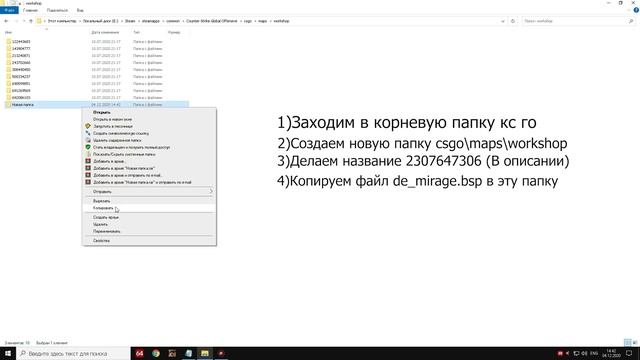This screenshot has height=360, width=640.
Task: Click the WinRAR icon beside 'Добавить в архив и отправить по e-mail...'
Action: (88, 175)
